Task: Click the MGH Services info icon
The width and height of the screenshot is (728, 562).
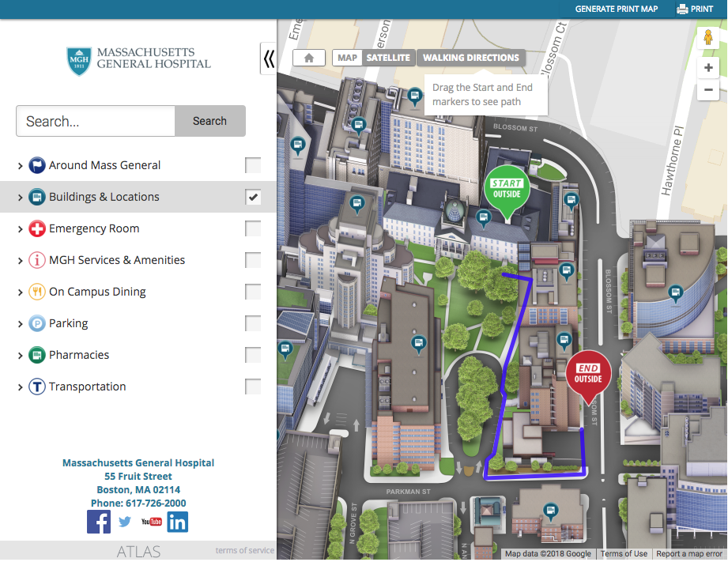Action: [37, 260]
